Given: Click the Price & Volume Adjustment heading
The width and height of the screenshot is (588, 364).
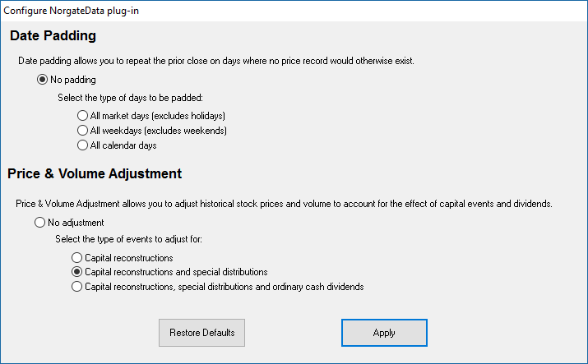Looking at the screenshot, I should coord(95,173).
